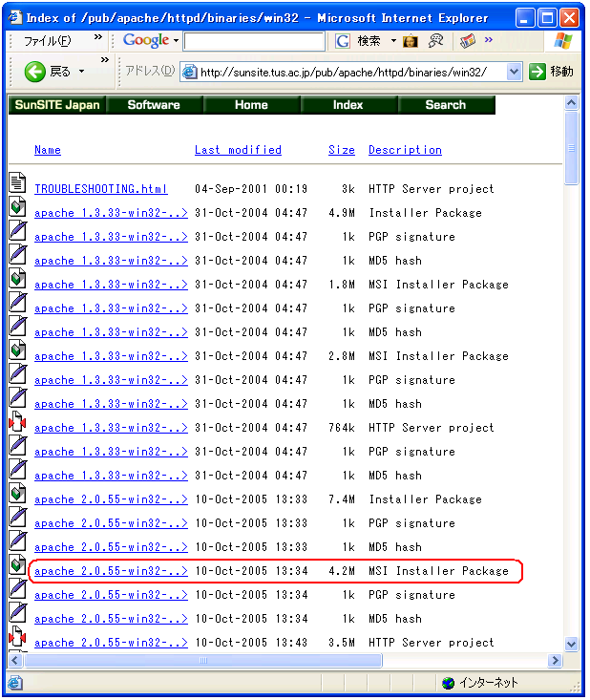This screenshot has width=590, height=700.
Task: Go to the Search navigation tab
Action: click(x=445, y=105)
